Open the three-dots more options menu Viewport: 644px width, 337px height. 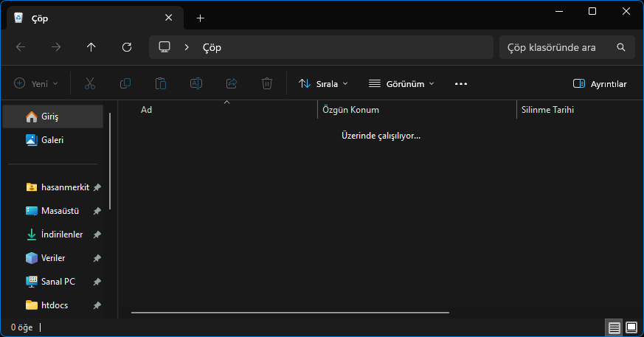(461, 84)
